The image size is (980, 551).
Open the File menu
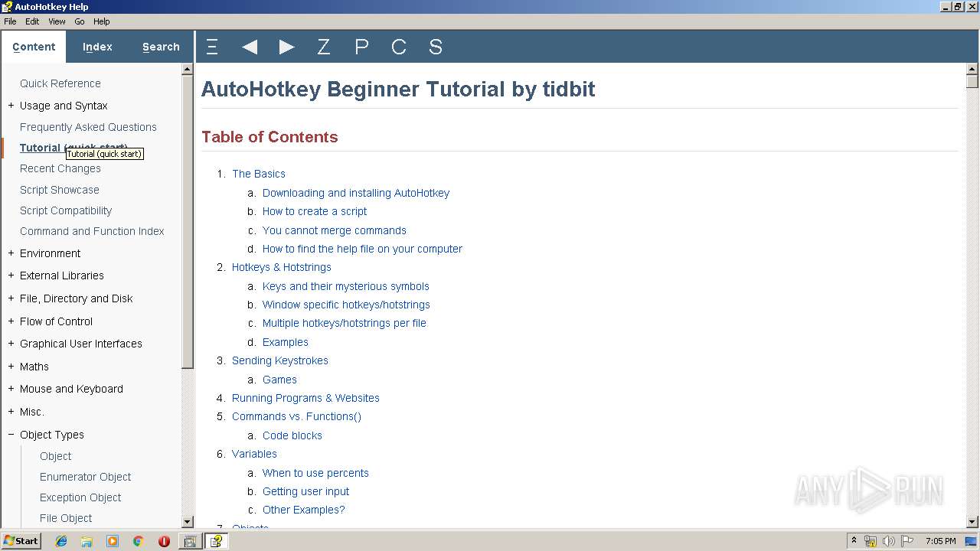(x=10, y=21)
